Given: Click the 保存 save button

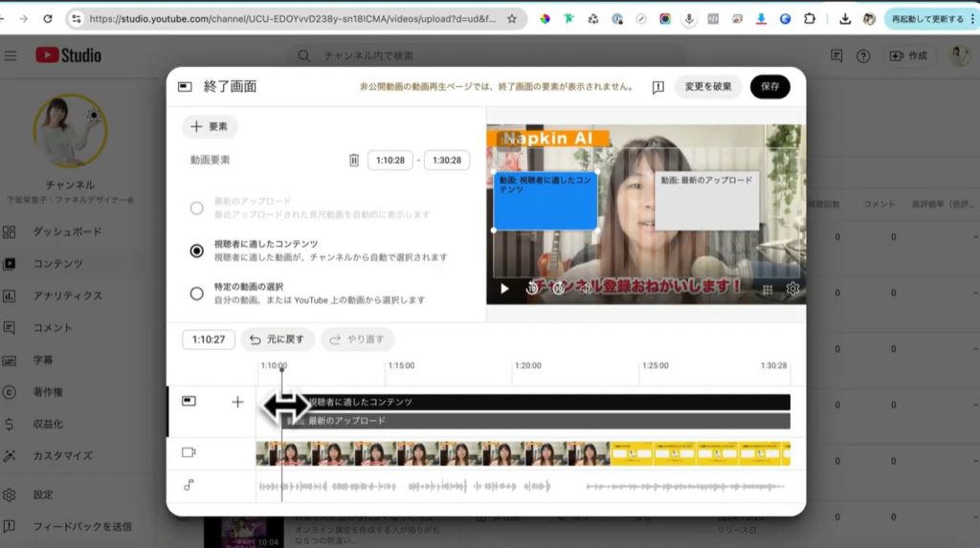Looking at the screenshot, I should (769, 87).
